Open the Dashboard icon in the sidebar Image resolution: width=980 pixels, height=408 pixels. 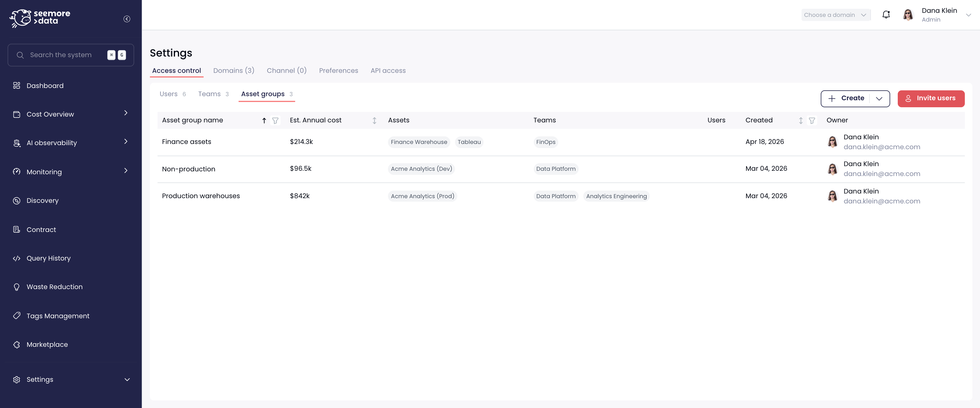pos(16,86)
